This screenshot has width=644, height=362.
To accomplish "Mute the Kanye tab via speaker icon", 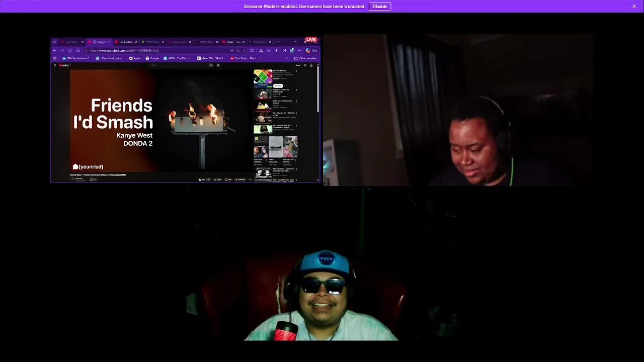I will coord(94,42).
